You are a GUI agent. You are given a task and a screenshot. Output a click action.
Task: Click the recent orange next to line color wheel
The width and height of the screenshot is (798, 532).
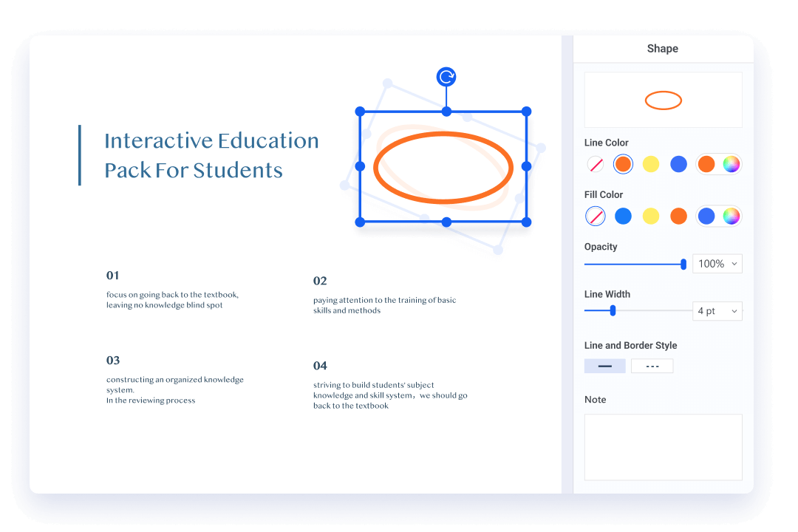706,164
